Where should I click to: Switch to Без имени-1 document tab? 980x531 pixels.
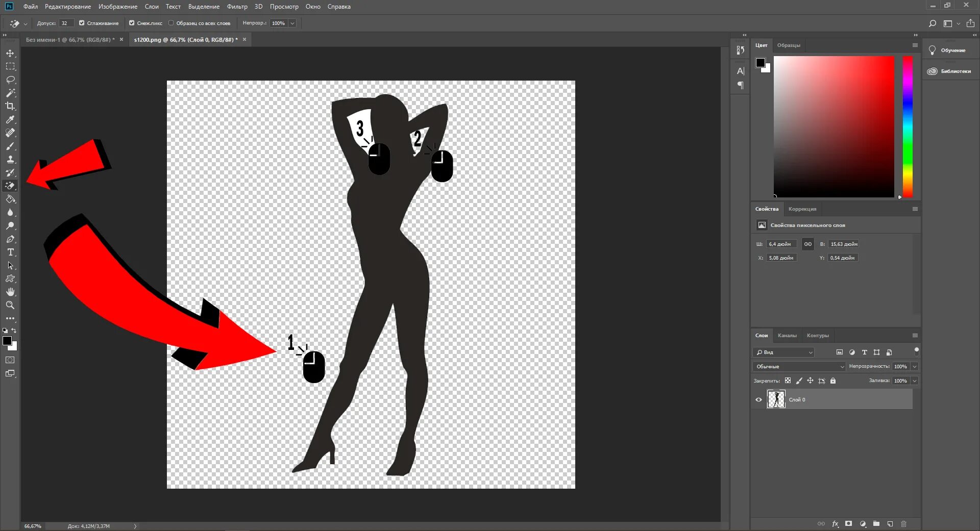(x=70, y=40)
